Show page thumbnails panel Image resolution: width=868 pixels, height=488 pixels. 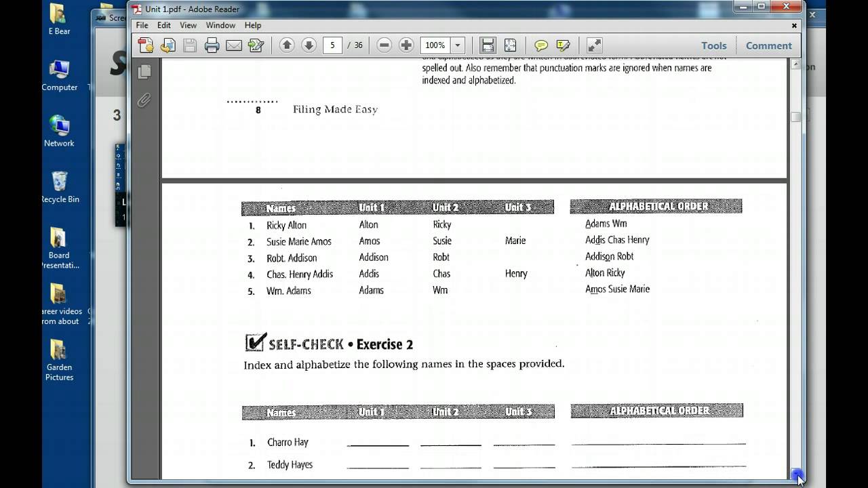click(x=144, y=71)
